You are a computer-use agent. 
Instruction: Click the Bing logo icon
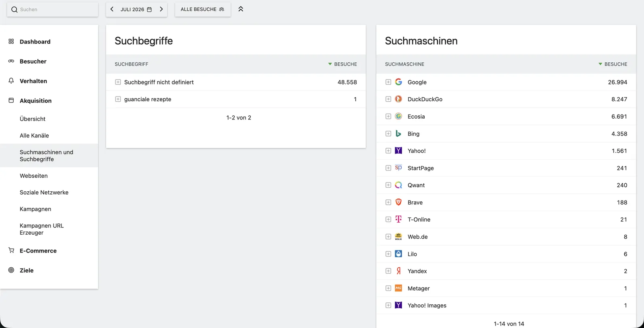click(x=398, y=133)
